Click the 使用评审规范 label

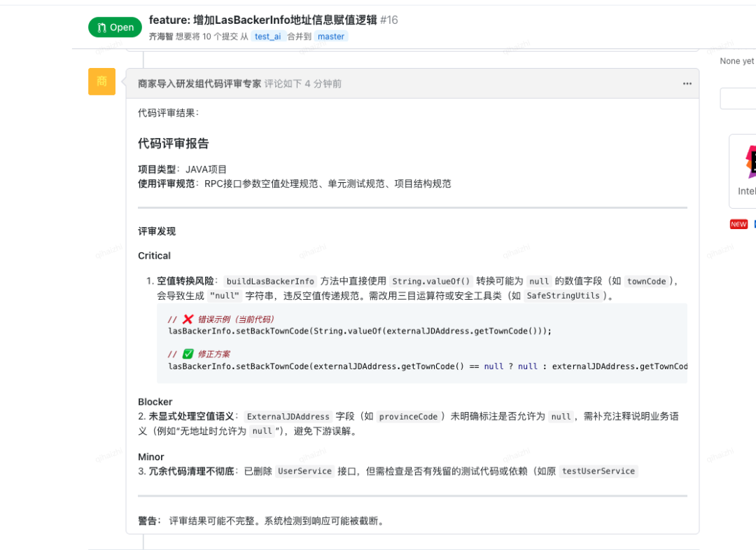[x=167, y=184]
